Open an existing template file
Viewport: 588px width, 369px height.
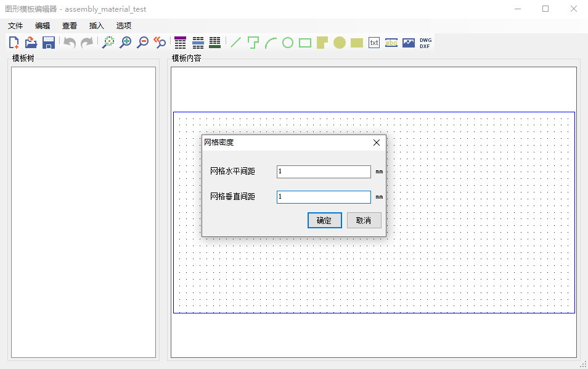click(x=31, y=43)
